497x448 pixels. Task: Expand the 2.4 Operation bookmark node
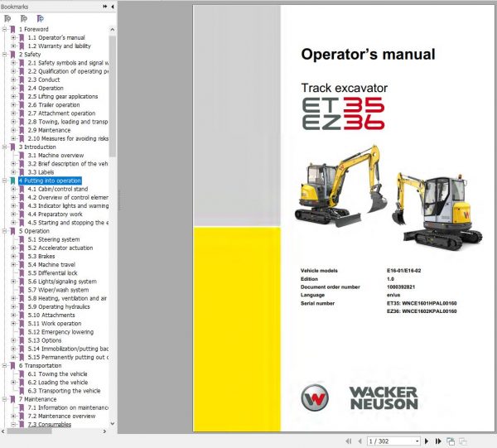13,88
